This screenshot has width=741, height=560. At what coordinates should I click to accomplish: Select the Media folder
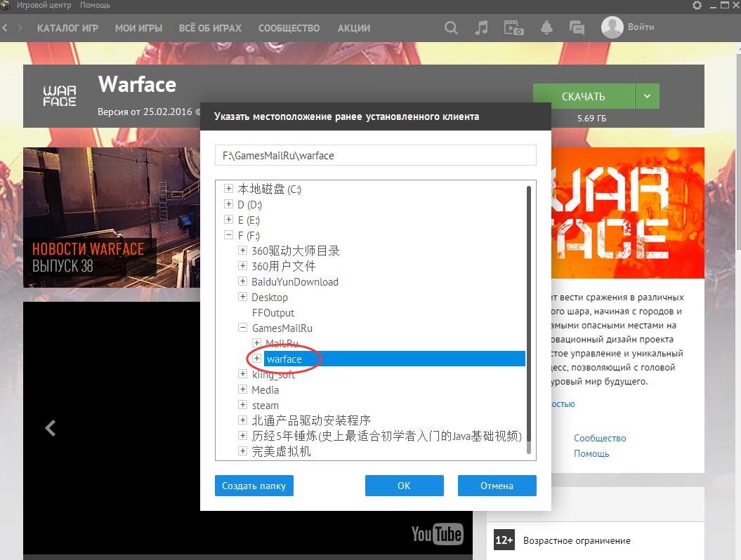coord(265,390)
